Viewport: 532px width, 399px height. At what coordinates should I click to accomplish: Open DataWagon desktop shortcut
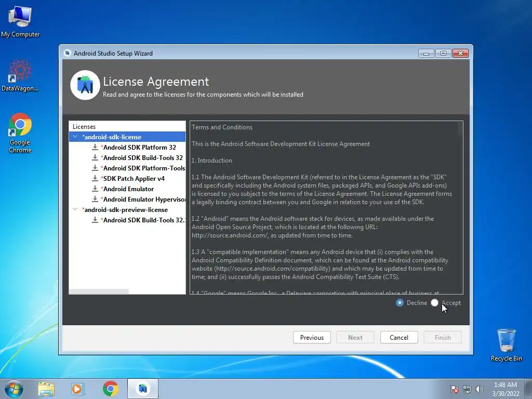click(20, 75)
